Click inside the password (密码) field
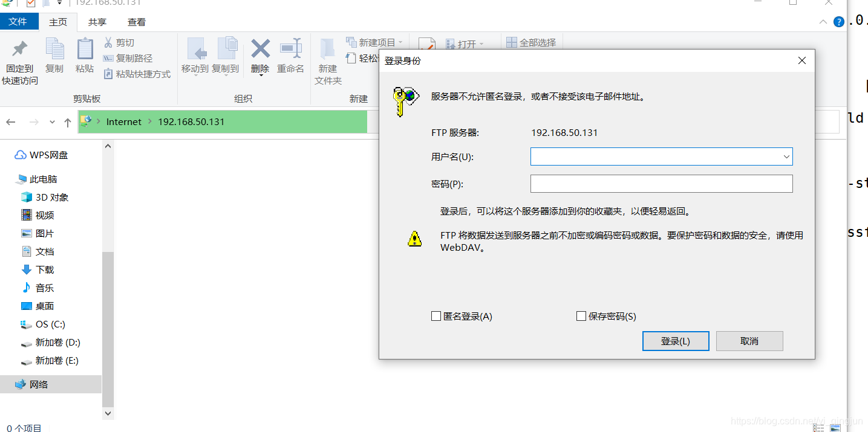The height and width of the screenshot is (432, 868). [x=659, y=183]
